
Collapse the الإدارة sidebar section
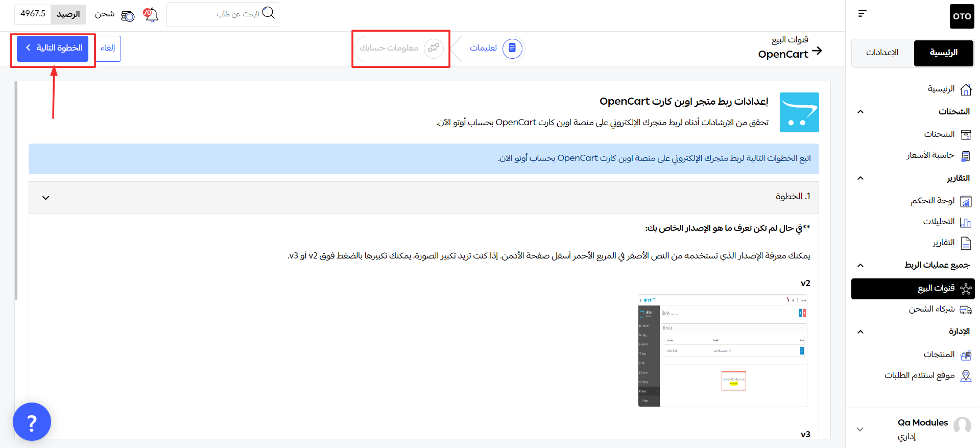(x=861, y=332)
